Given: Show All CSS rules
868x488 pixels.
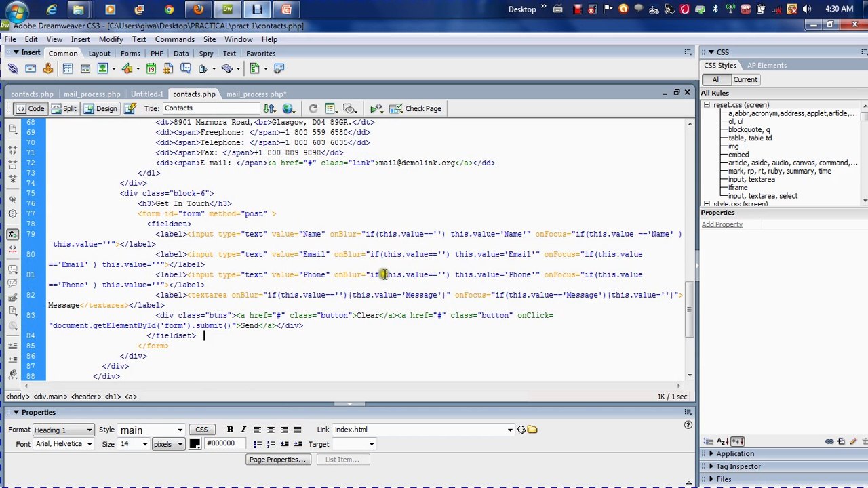Looking at the screenshot, I should point(715,79).
